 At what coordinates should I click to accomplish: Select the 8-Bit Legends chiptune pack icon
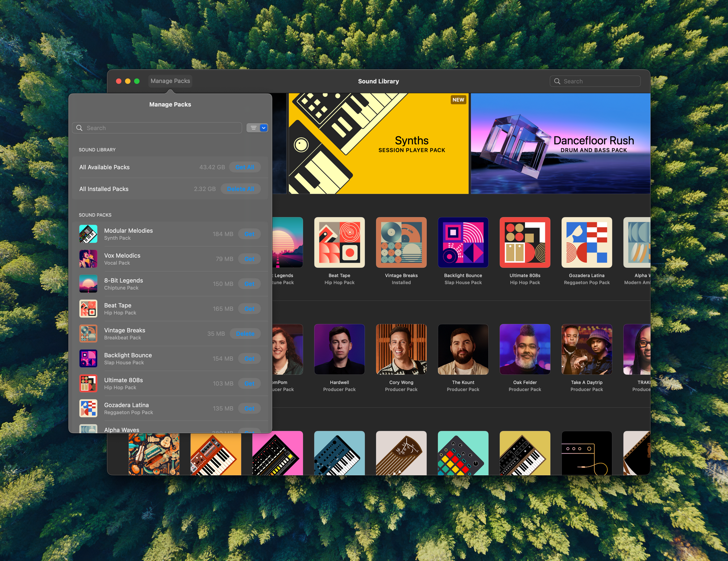(88, 283)
